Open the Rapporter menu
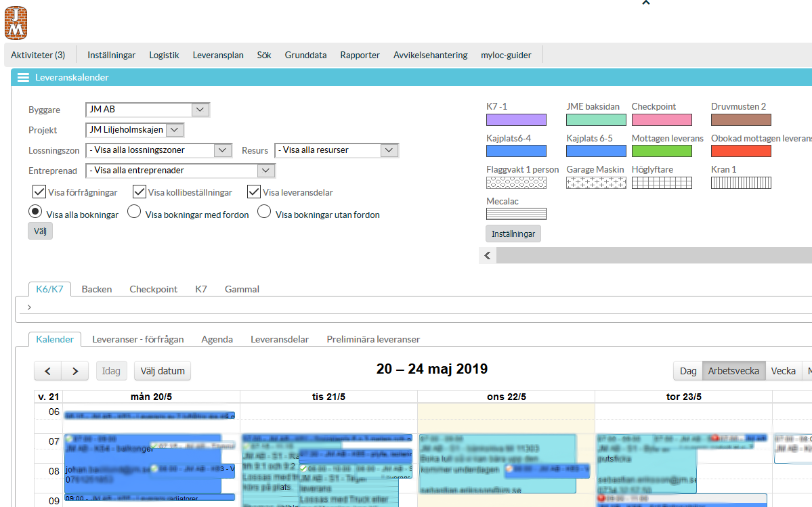 coord(360,55)
